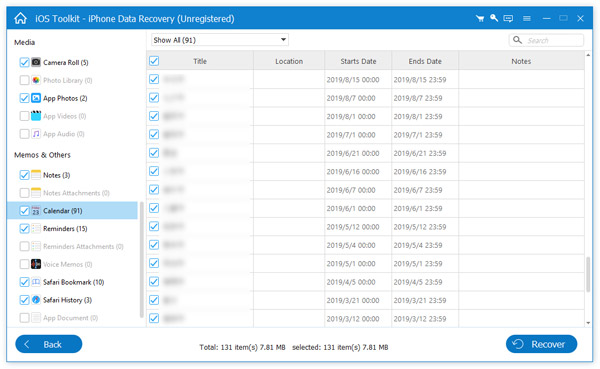Screen dimensions: 600x369
Task: Click the key register icon
Action: 494,18
